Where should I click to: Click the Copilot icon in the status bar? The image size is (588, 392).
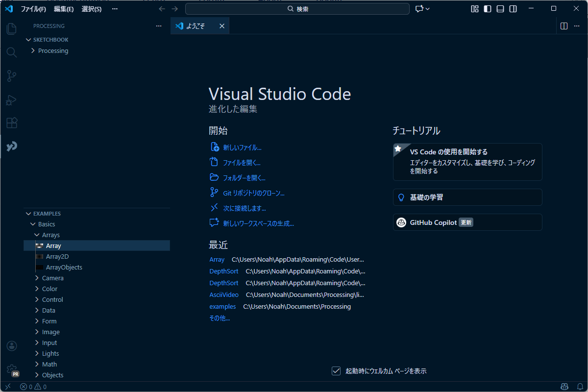564,387
